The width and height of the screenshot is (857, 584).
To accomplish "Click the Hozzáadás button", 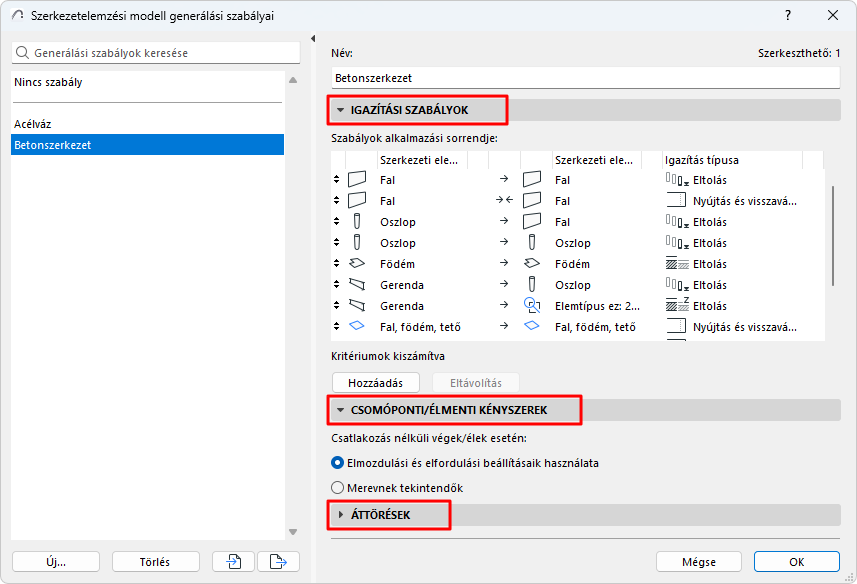I will [x=375, y=383].
